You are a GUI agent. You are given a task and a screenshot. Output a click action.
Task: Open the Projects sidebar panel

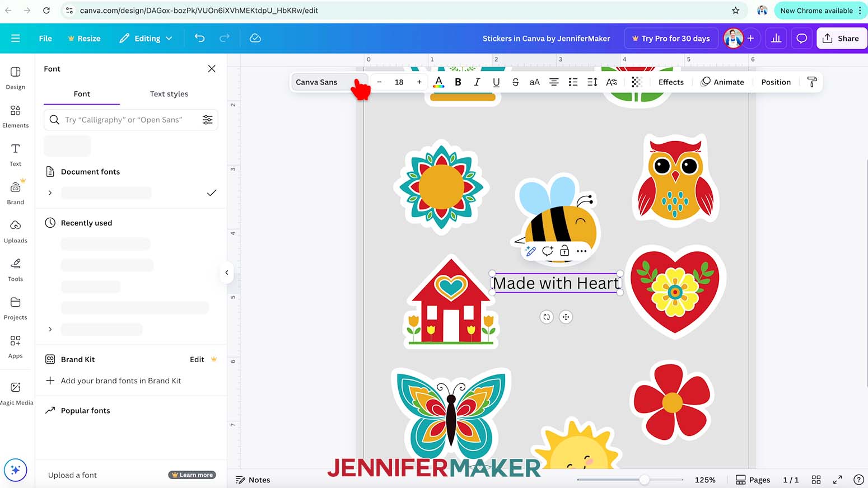coord(15,308)
